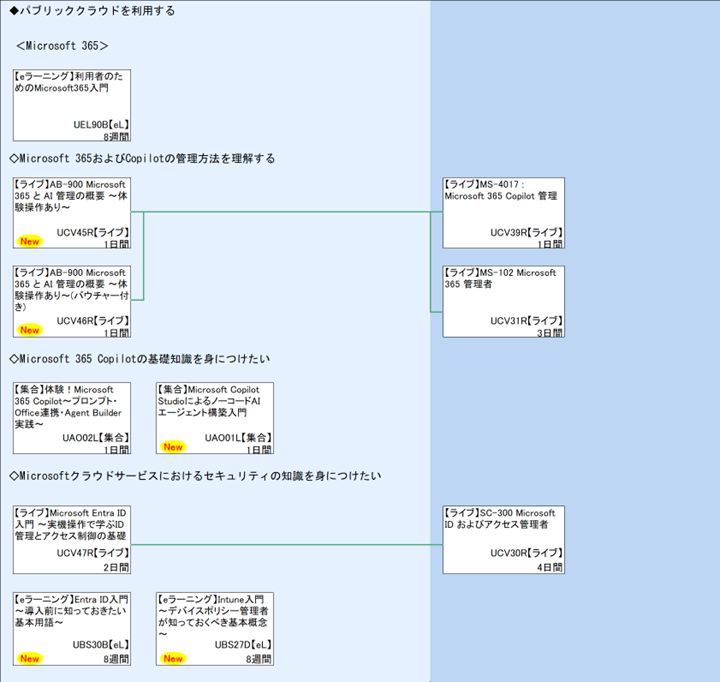720x682 pixels.
Task: Open course UCV45R AB-900 overview
Action: 72,213
